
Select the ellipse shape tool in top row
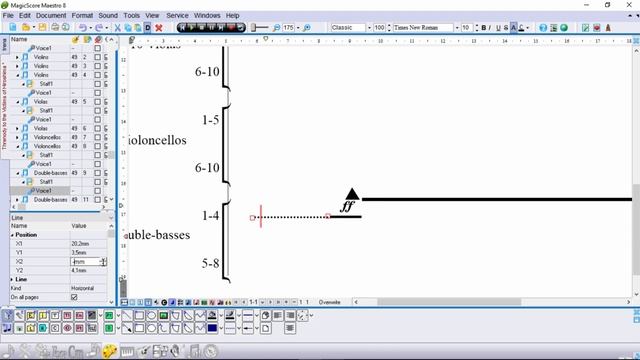coord(151,316)
